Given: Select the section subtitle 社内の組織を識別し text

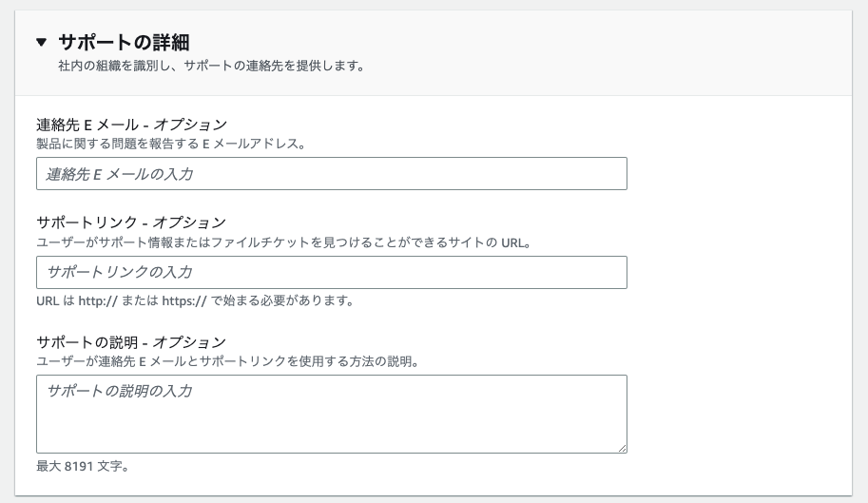Looking at the screenshot, I should pyautogui.click(x=211, y=67).
